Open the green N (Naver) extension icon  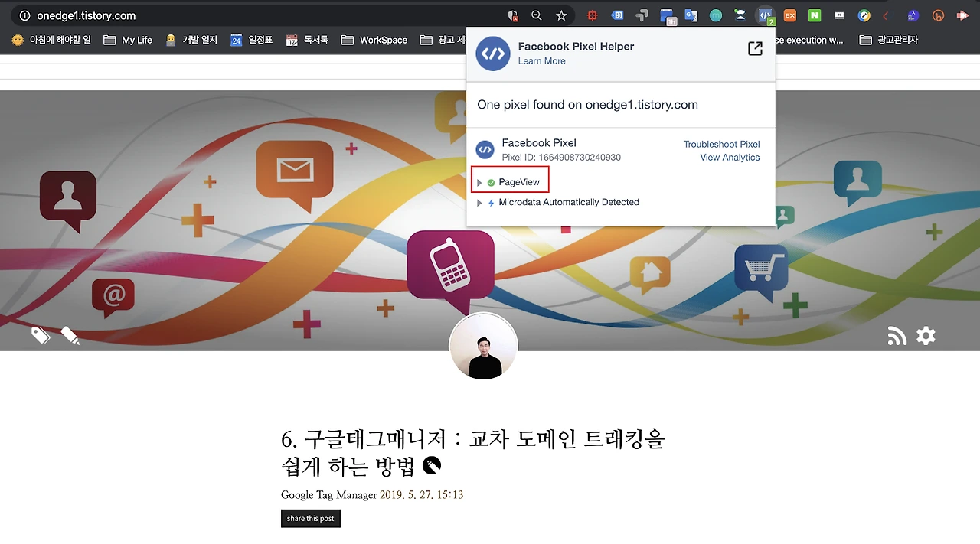pos(815,15)
